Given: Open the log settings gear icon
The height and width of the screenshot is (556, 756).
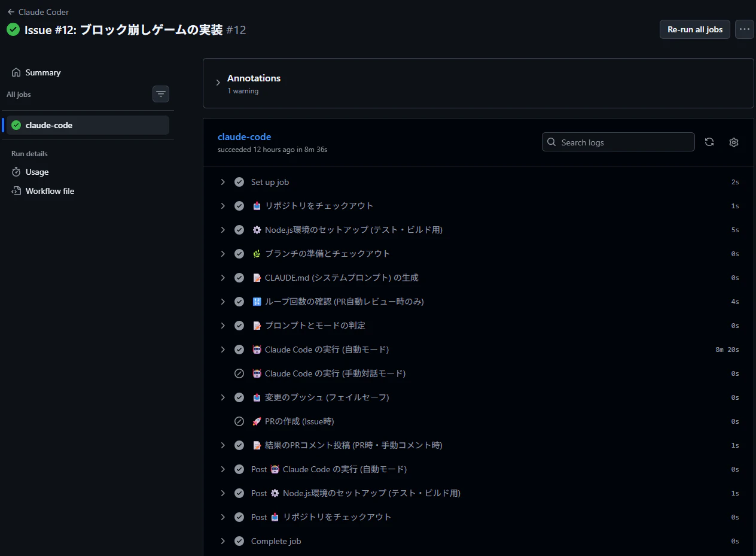Looking at the screenshot, I should (734, 142).
